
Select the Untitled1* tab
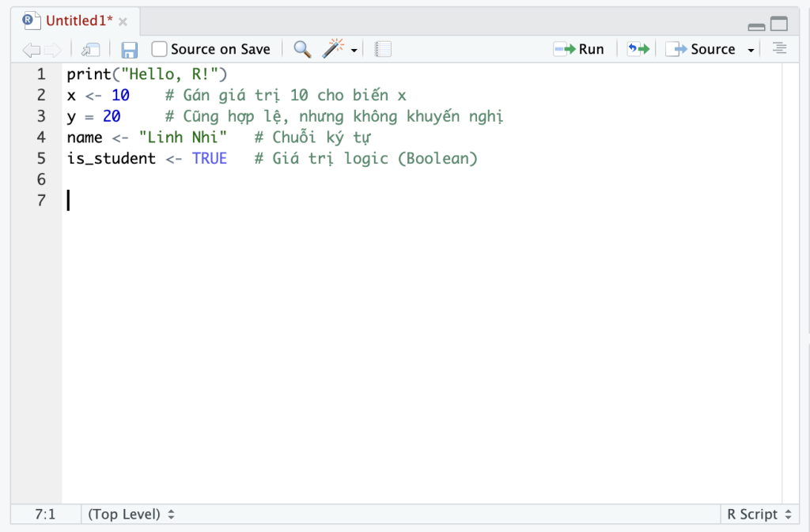pos(78,21)
